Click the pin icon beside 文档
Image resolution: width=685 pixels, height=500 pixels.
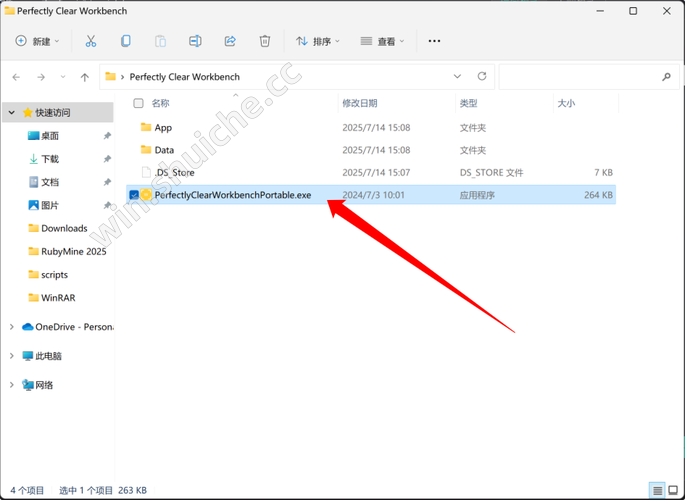pos(107,182)
